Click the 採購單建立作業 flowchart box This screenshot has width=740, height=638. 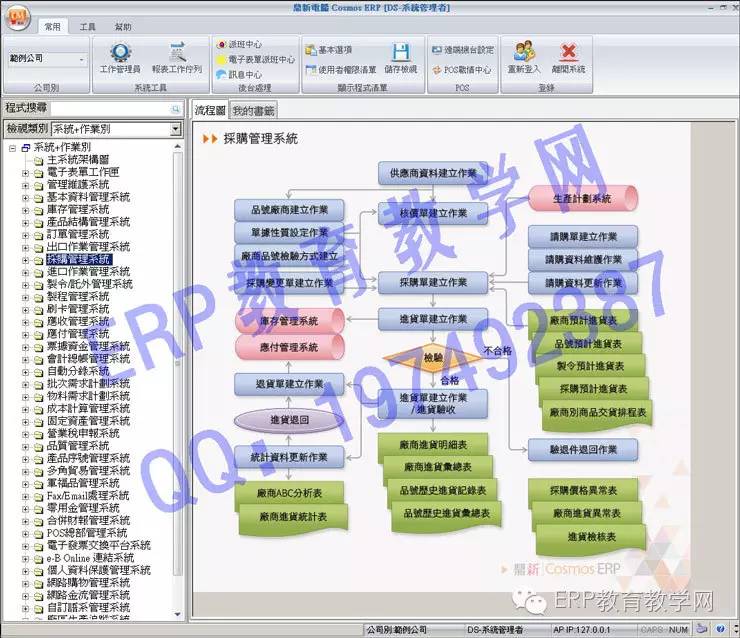point(433,283)
